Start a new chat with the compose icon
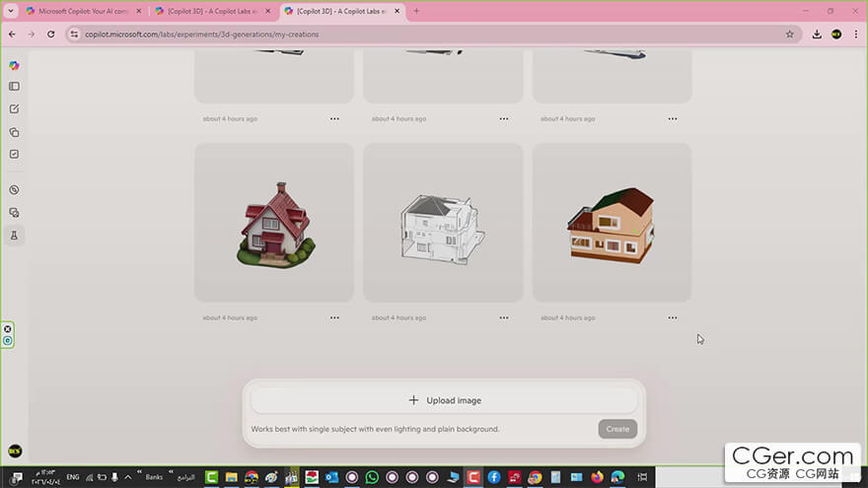Image resolution: width=868 pixels, height=488 pixels. coord(15,109)
